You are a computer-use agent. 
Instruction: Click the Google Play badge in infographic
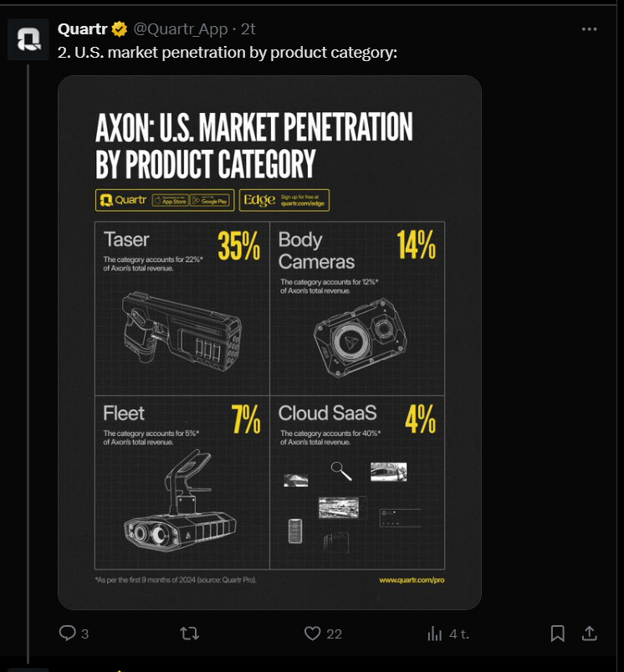[x=209, y=200]
